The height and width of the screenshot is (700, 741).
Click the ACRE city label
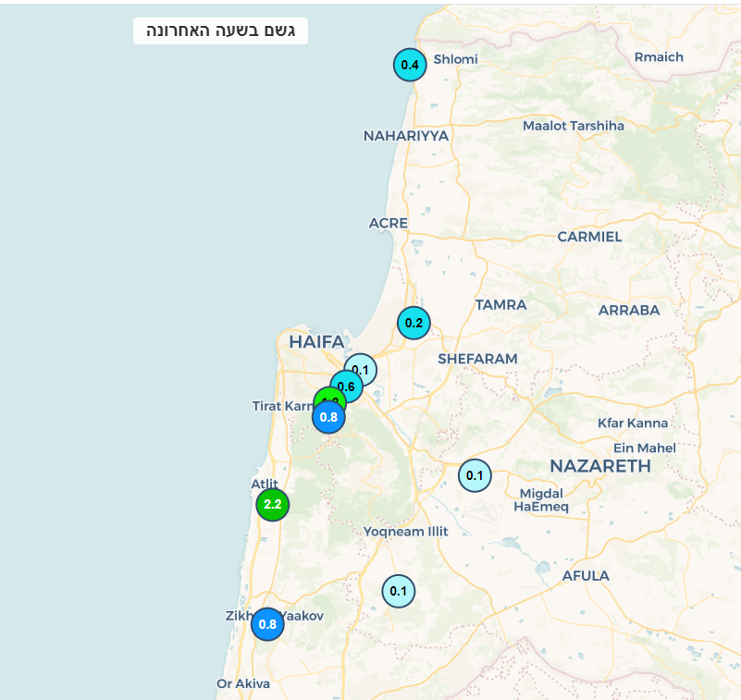tap(388, 223)
